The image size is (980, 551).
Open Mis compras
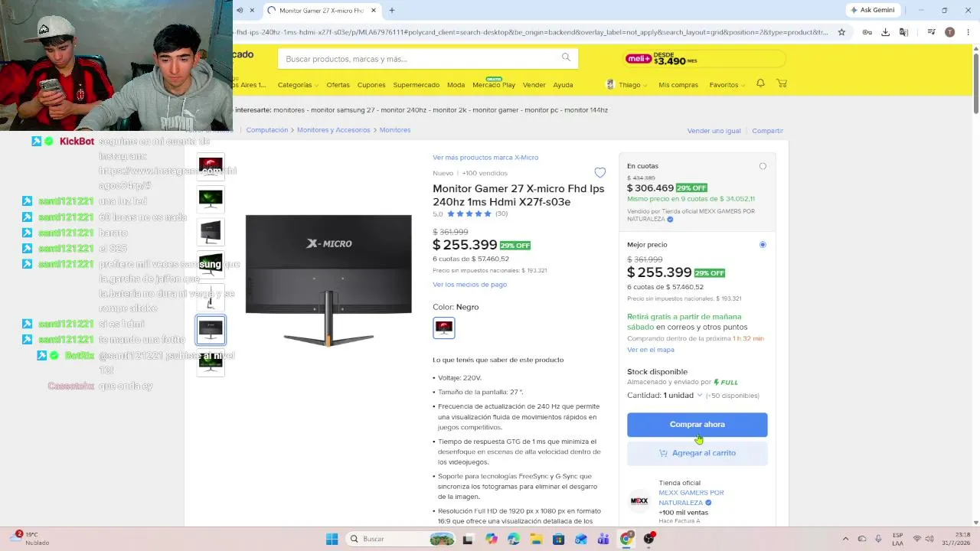[678, 85]
